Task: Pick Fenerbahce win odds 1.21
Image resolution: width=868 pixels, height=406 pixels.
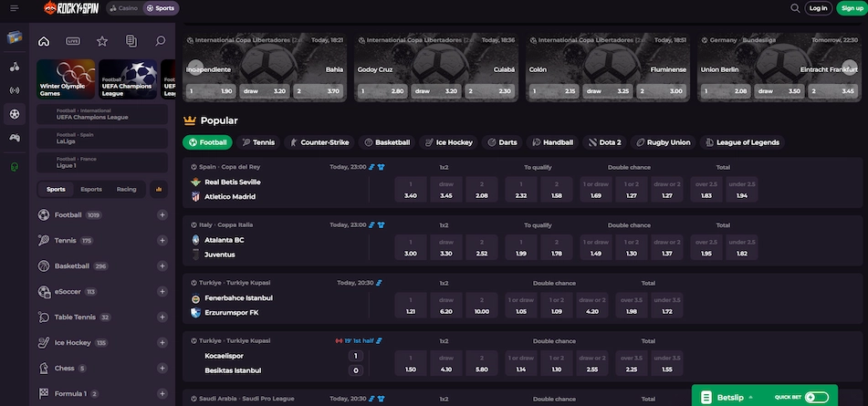Action: tap(411, 305)
